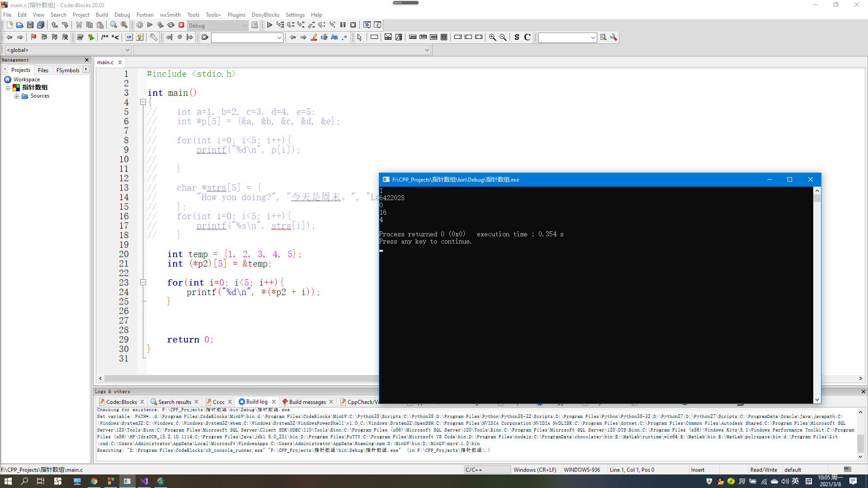
Task: Click the Save all files icon
Action: click(x=41, y=25)
